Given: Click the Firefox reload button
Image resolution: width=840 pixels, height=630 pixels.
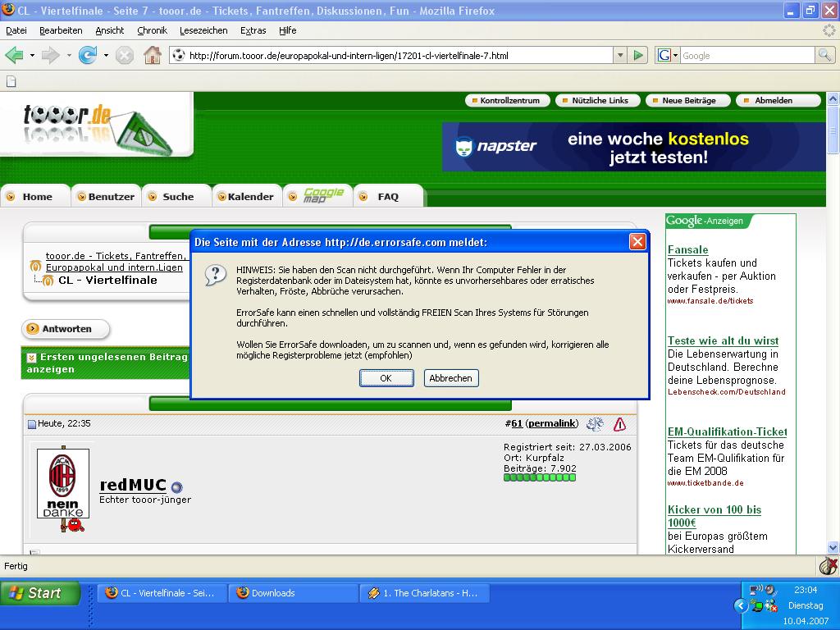Looking at the screenshot, I should coord(87,55).
